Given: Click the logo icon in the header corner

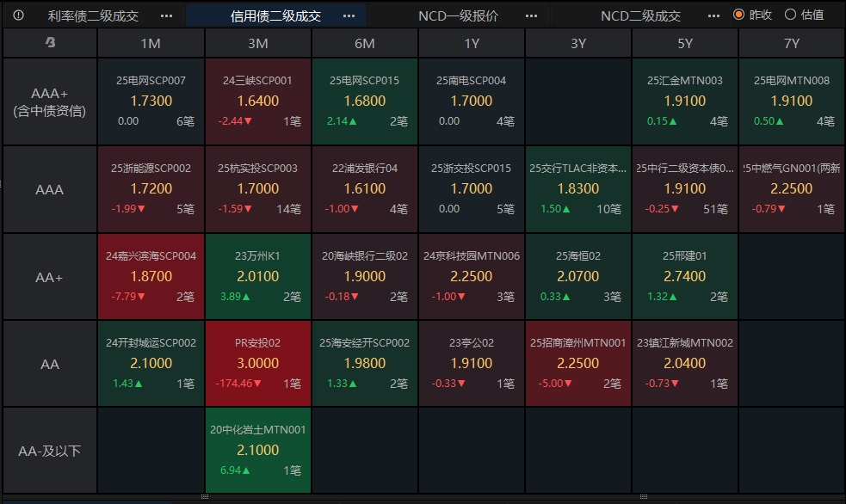Looking at the screenshot, I should (x=50, y=42).
